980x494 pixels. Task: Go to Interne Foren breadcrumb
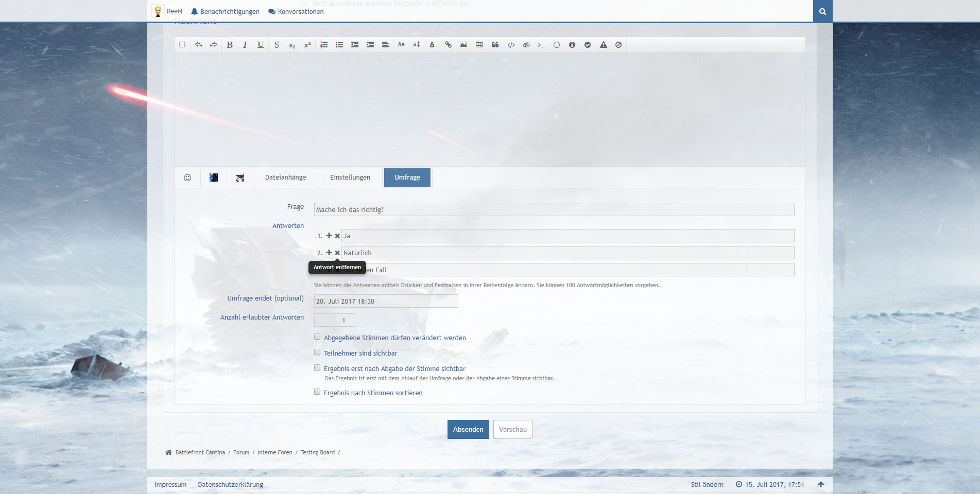274,453
